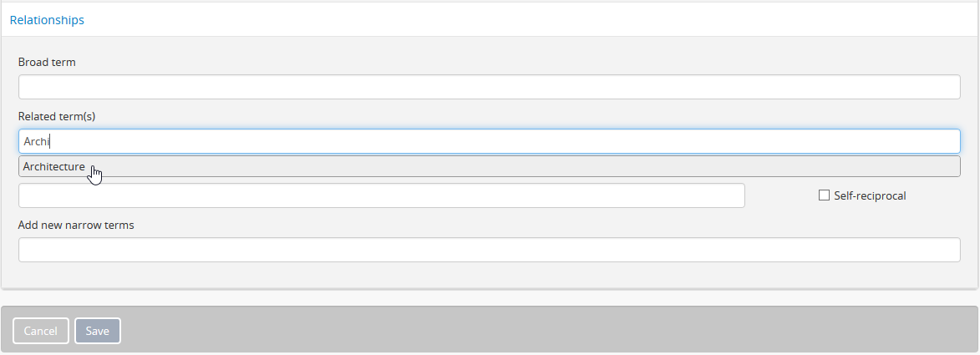This screenshot has height=355, width=980.
Task: Click the gray footer bar right of Save
Action: [x=543, y=331]
